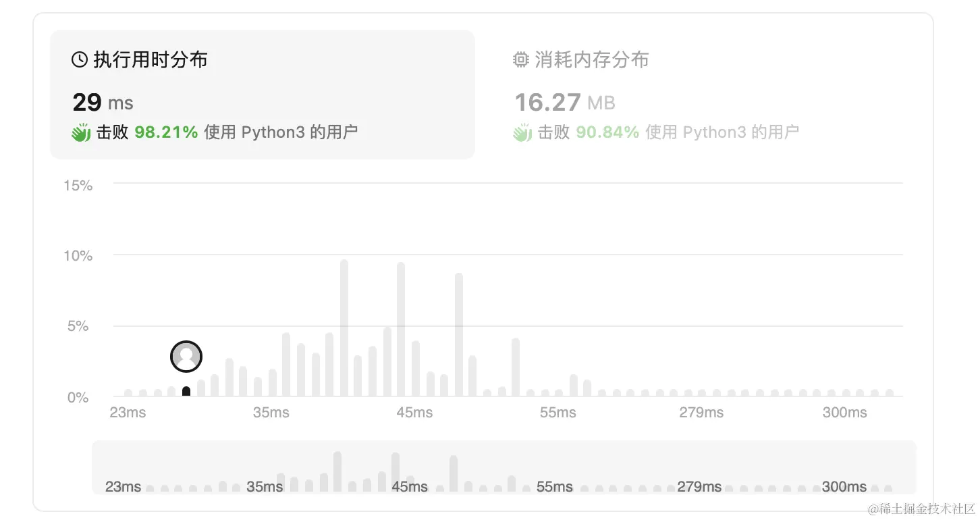Click the 16.27 MB memory value

click(565, 103)
